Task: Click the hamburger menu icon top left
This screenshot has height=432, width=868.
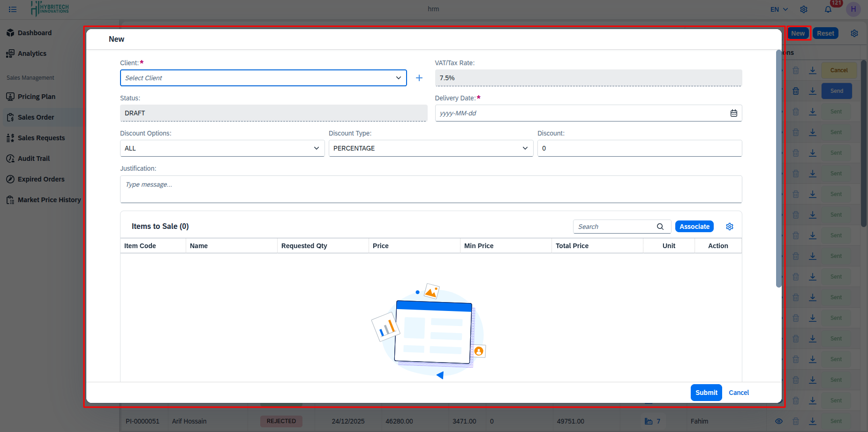Action: (13, 9)
